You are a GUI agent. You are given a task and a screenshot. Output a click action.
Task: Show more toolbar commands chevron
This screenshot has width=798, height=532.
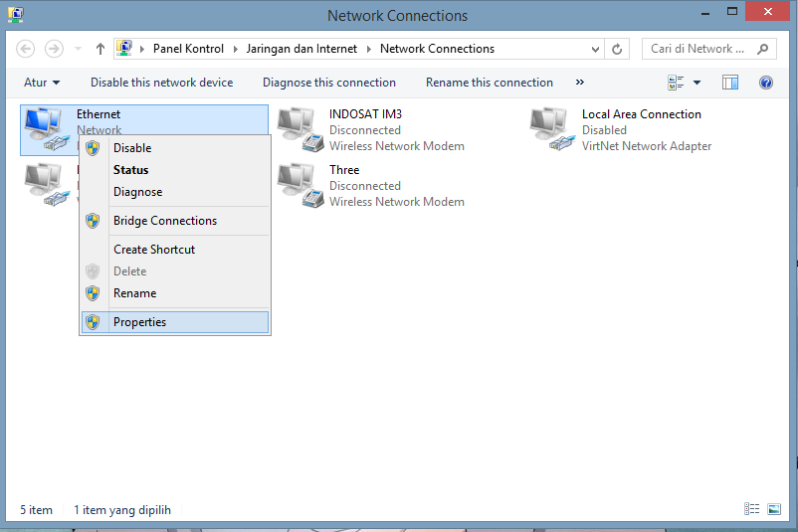pyautogui.click(x=580, y=83)
